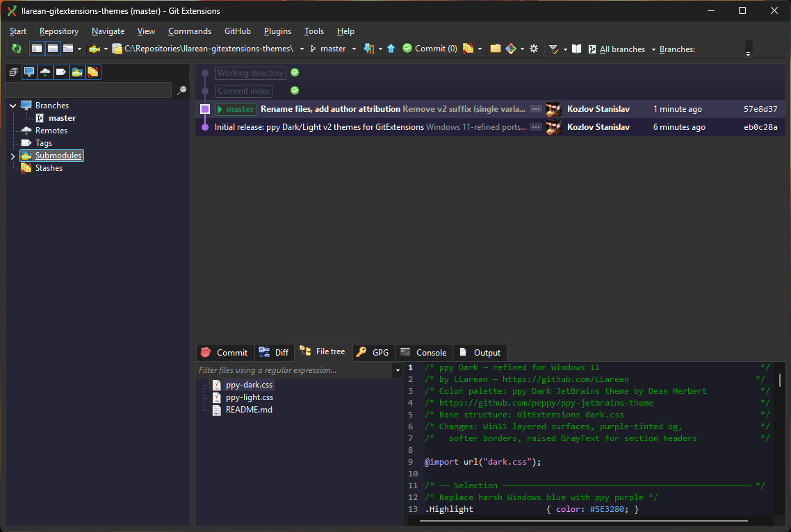Open the Plugins menu
Image resolution: width=791 pixels, height=532 pixels.
click(x=277, y=31)
